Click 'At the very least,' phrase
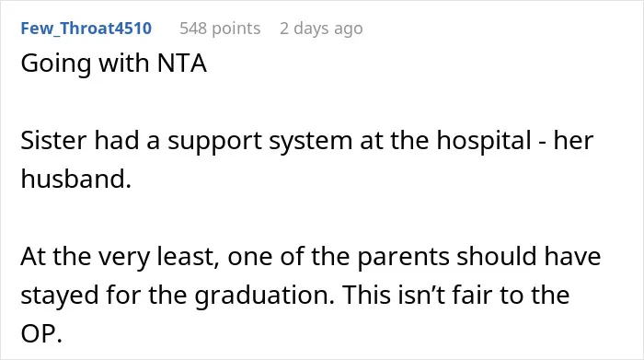The image size is (644, 360). coord(120,257)
